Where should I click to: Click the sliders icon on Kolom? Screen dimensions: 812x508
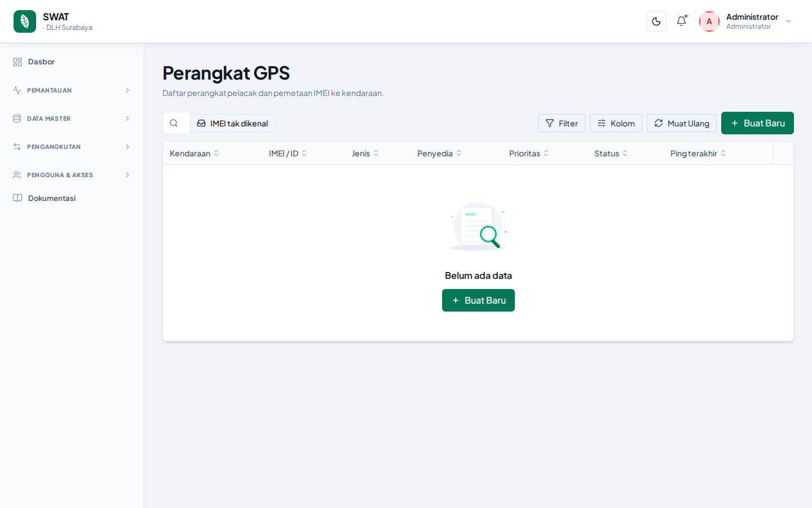click(x=602, y=123)
